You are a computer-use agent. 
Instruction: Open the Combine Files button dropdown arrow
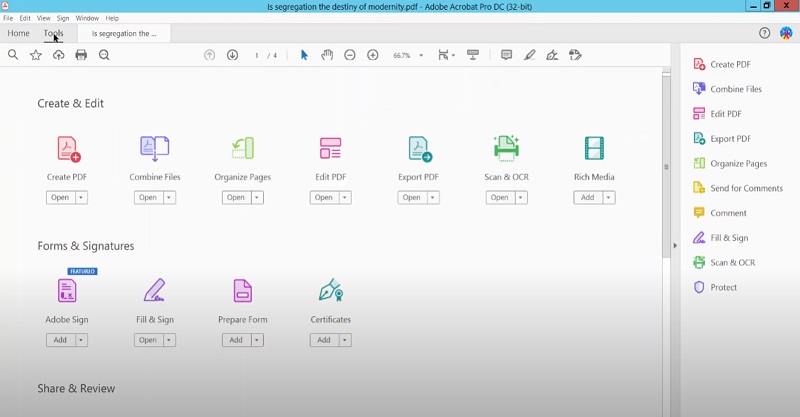pos(169,198)
